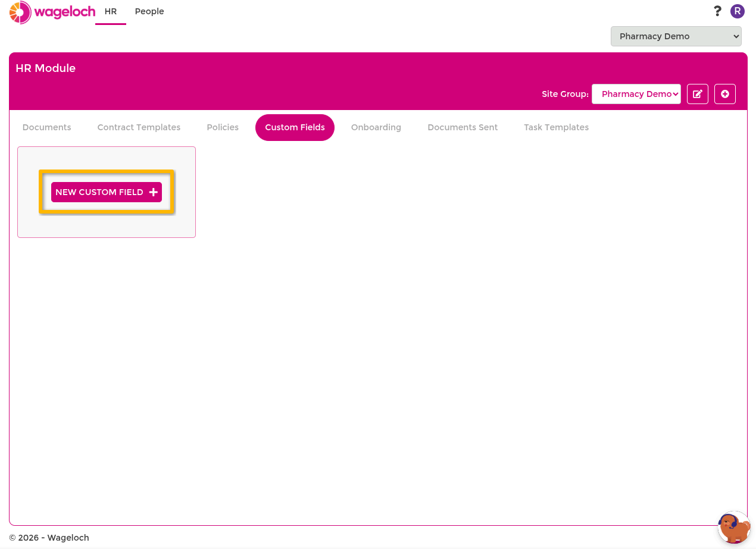This screenshot has width=756, height=549.
Task: Open the help question mark icon
Action: [x=717, y=11]
